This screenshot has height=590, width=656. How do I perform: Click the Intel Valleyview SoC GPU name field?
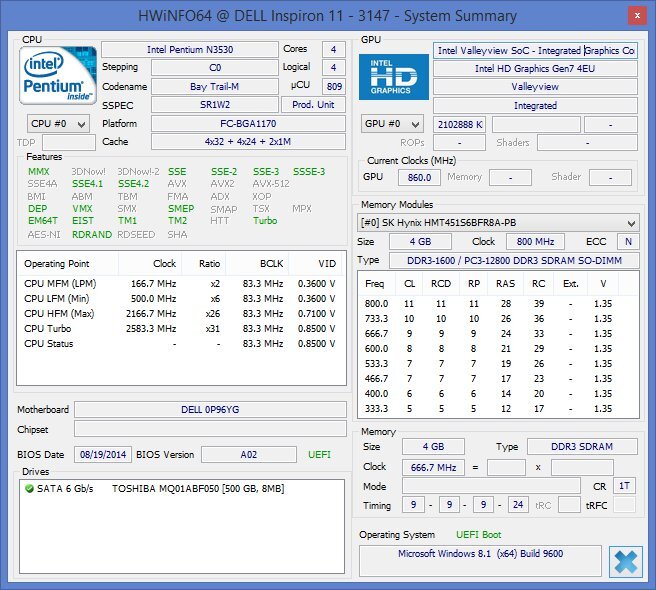[535, 51]
